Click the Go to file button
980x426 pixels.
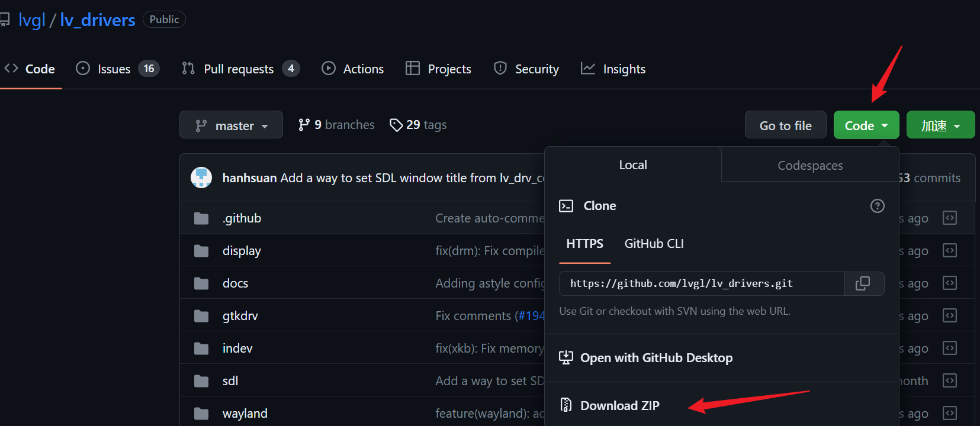(785, 125)
